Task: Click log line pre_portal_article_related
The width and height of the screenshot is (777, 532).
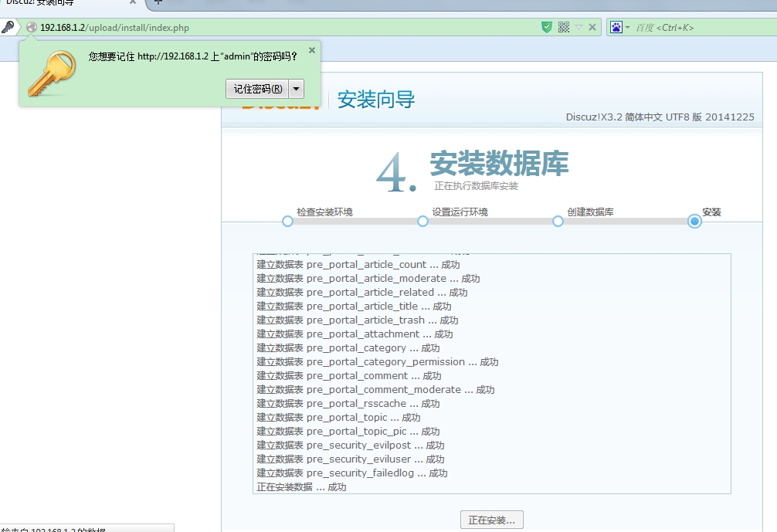Action: (x=362, y=293)
